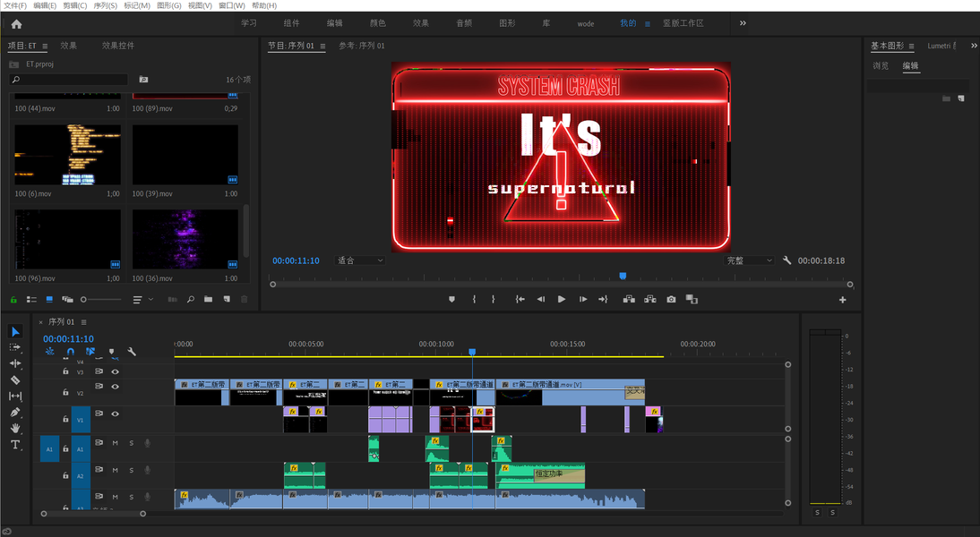Expand workspace overflow chevrons
The width and height of the screenshot is (980, 537).
point(743,23)
